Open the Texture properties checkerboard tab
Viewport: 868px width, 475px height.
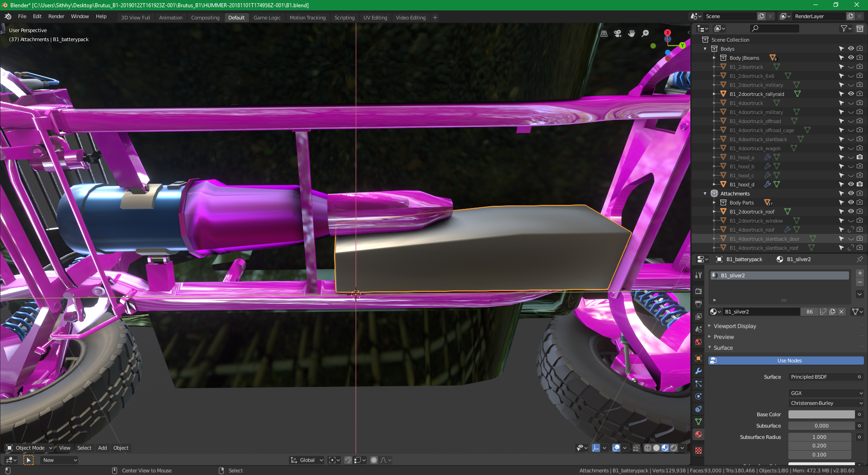[698, 451]
